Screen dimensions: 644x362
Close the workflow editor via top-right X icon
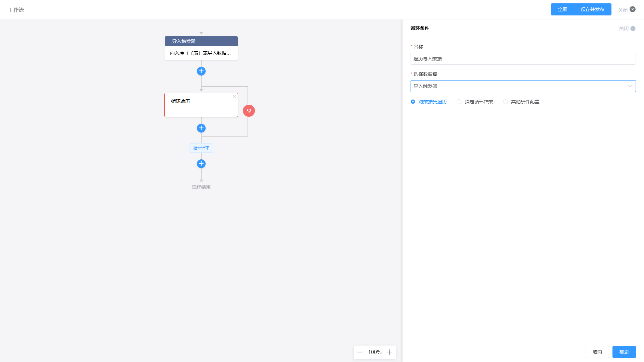pos(633,9)
